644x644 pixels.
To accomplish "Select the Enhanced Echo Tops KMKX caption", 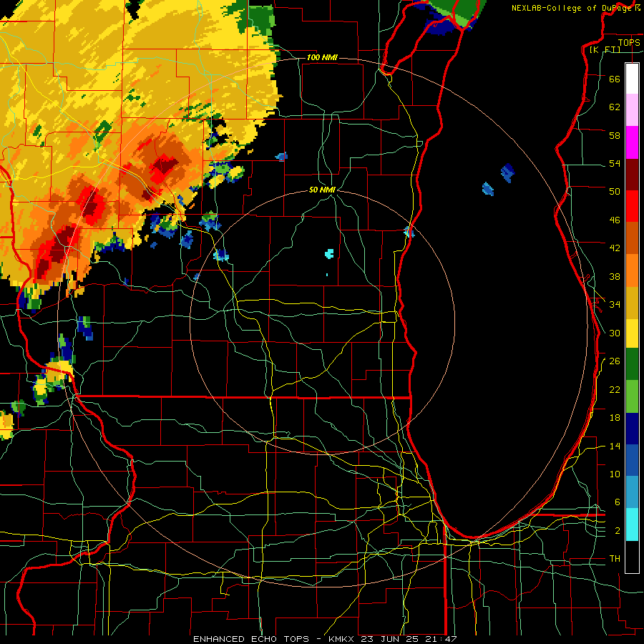I will (x=325, y=639).
